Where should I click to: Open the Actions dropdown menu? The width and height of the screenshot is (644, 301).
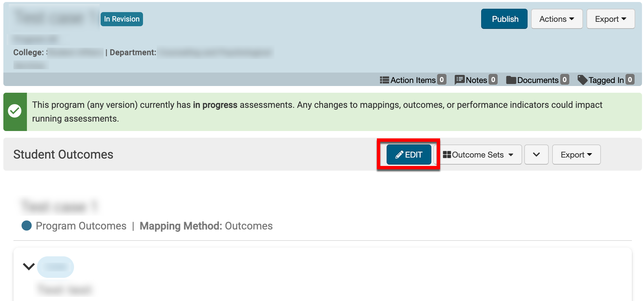[557, 19]
